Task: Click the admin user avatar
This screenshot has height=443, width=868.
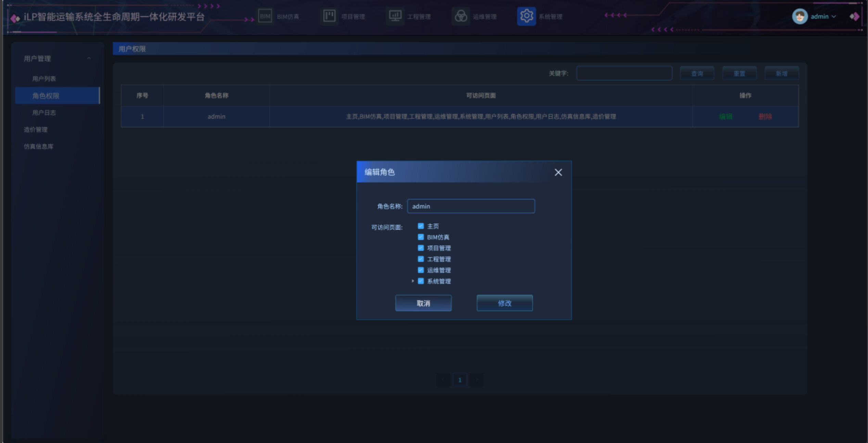Action: [x=800, y=16]
